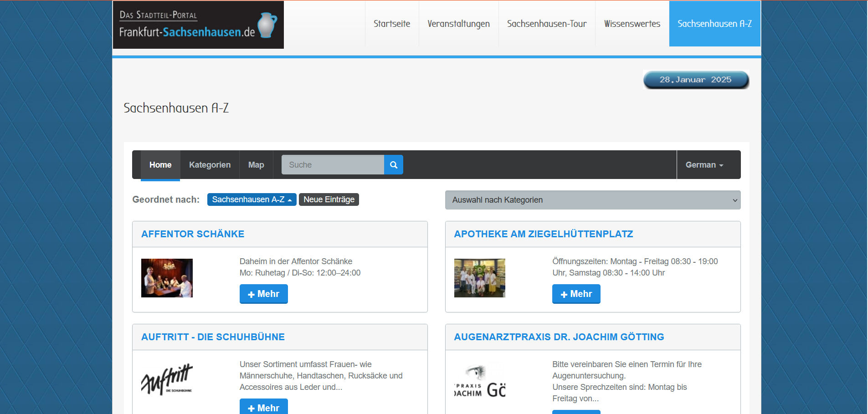Screen dimensions: 868x414
Task: Open the German language dropdown
Action: click(x=704, y=165)
